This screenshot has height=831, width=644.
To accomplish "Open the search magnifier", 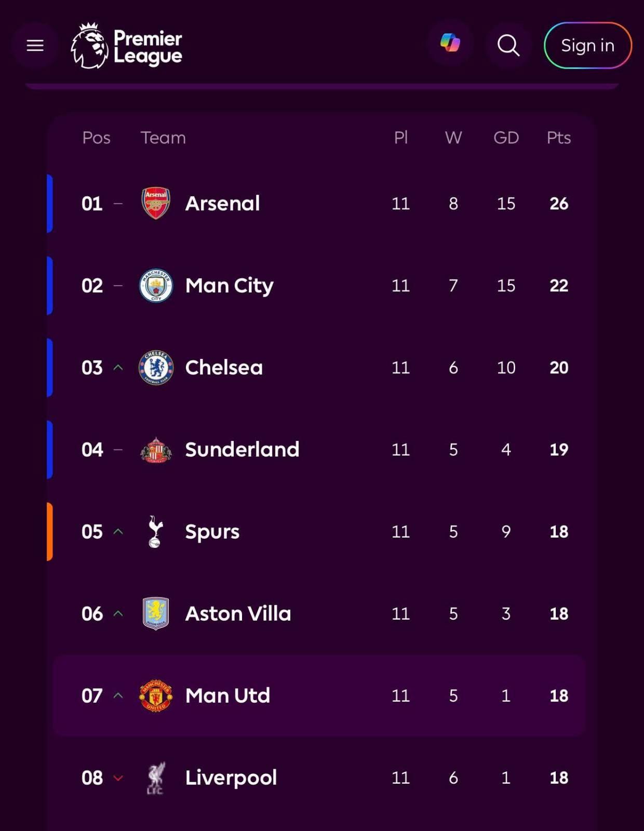I will point(508,46).
